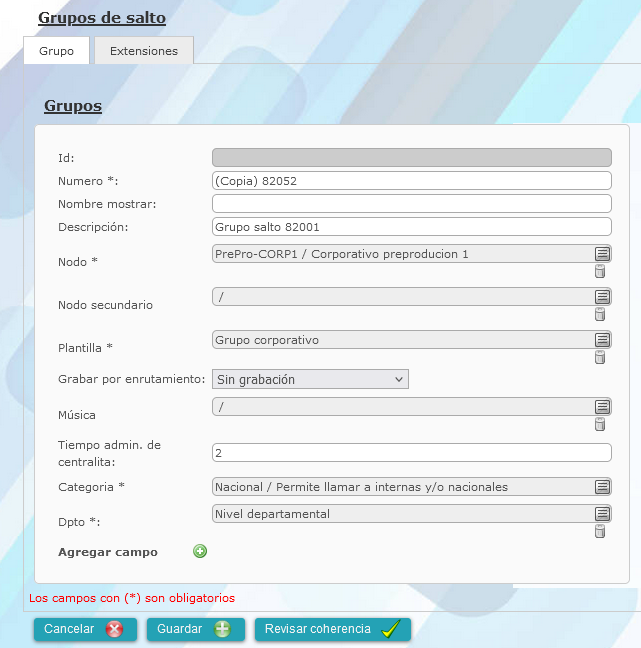The width and height of the screenshot is (641, 648).
Task: Click the Revisar coherencia button
Action: [x=333, y=629]
